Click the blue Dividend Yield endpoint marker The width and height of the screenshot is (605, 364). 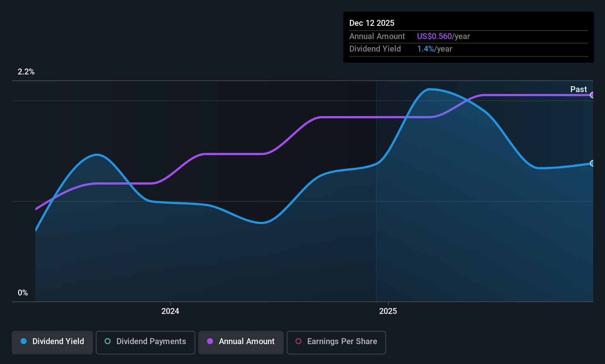coord(592,163)
